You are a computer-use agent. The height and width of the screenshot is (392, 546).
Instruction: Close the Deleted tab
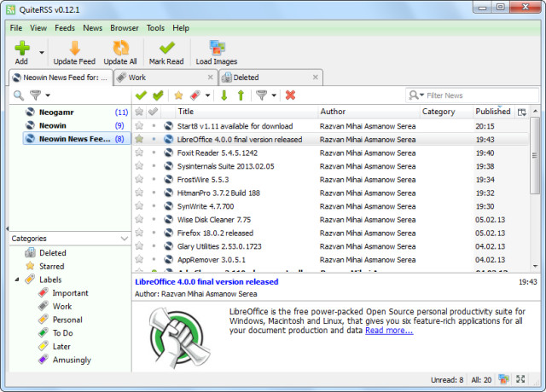tap(316, 78)
